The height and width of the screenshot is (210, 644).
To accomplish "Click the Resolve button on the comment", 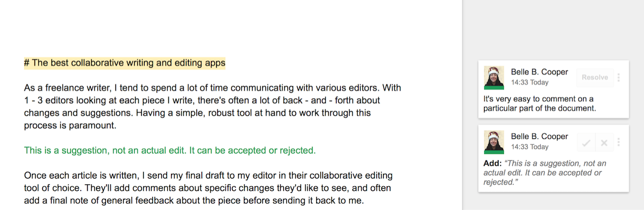I will [595, 78].
